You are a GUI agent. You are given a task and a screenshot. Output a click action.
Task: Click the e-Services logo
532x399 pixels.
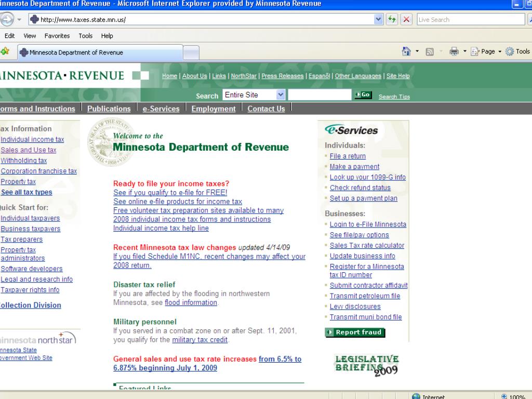click(x=351, y=130)
